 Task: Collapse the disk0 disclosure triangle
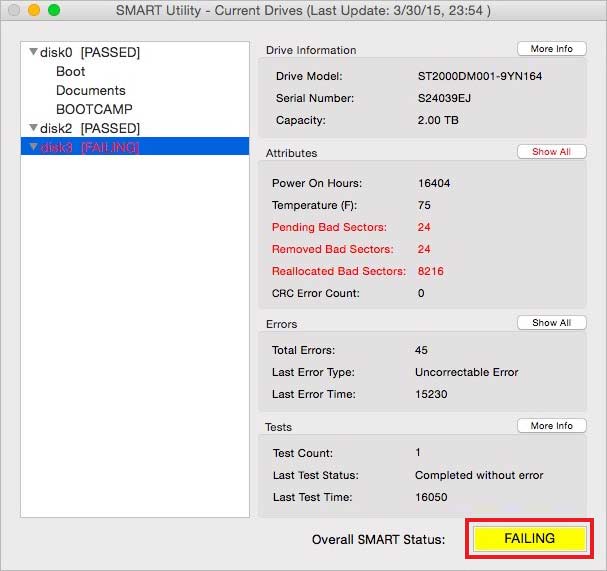click(34, 52)
